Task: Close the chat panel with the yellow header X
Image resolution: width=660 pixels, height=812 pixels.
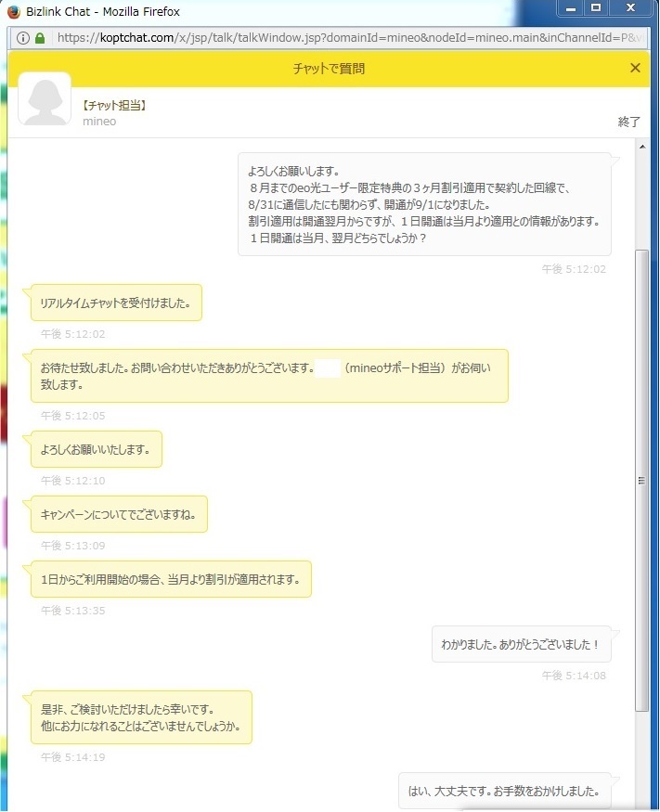Action: pyautogui.click(x=635, y=68)
